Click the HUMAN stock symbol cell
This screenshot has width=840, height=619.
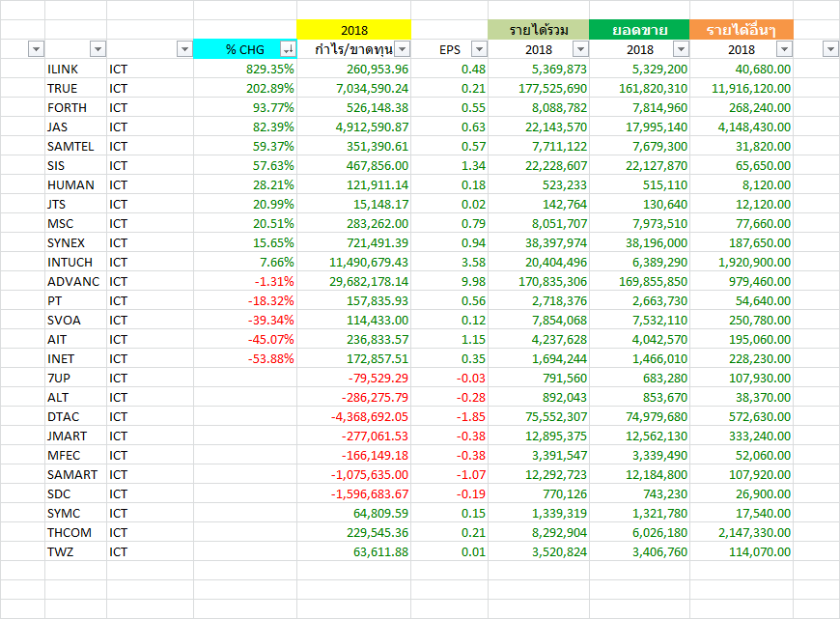pyautogui.click(x=75, y=184)
